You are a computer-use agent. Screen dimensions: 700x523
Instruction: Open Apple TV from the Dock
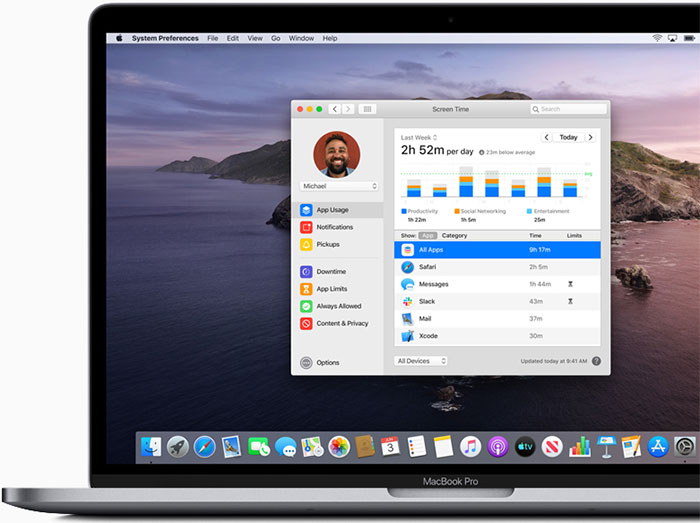[x=525, y=447]
